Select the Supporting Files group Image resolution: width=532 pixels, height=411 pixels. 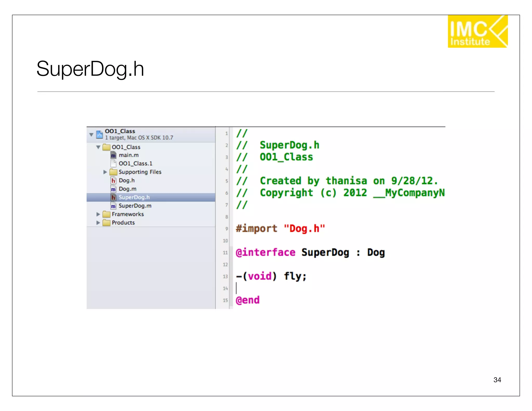140,172
